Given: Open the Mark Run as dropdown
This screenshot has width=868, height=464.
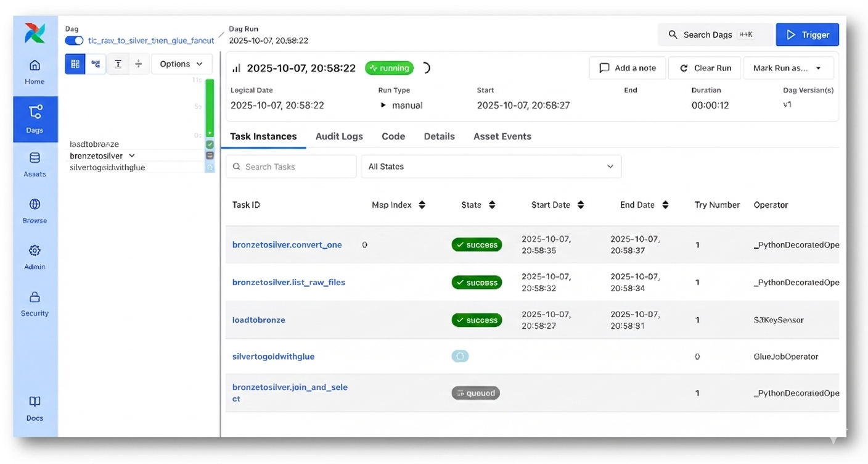Looking at the screenshot, I should tap(788, 68).
